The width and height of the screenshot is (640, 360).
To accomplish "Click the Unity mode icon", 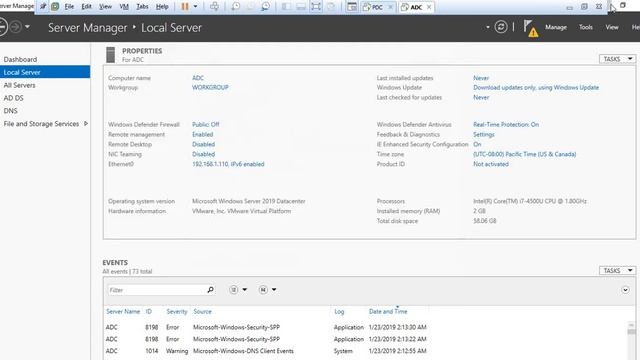I will tap(331, 7).
